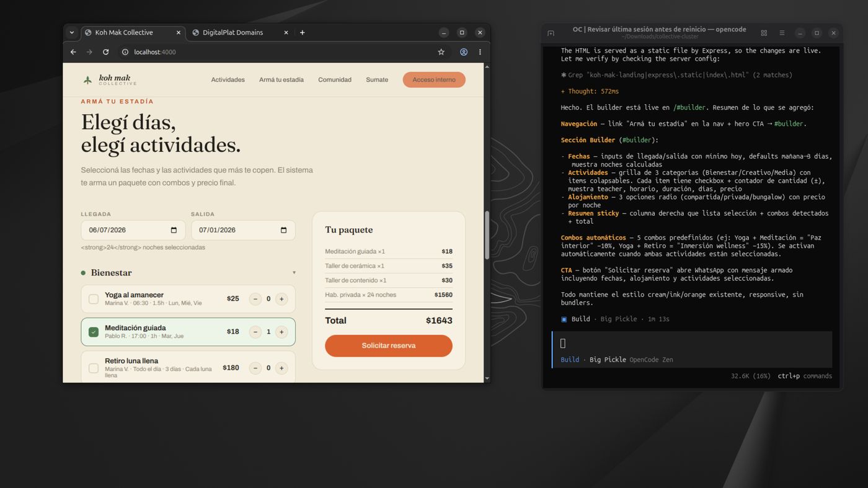Open the Chrome profile menu
The height and width of the screenshot is (488, 868).
pos(463,52)
